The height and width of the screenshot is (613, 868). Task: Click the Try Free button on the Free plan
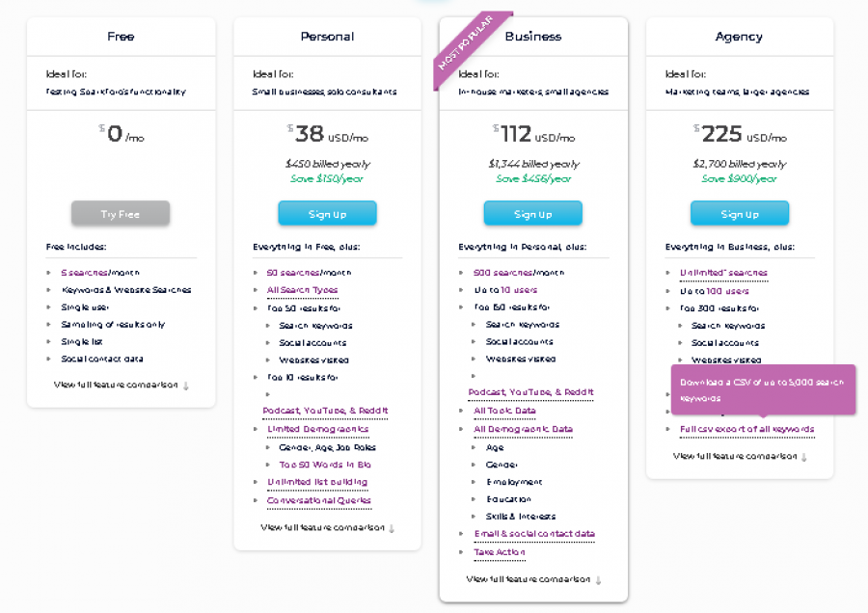pyautogui.click(x=120, y=213)
